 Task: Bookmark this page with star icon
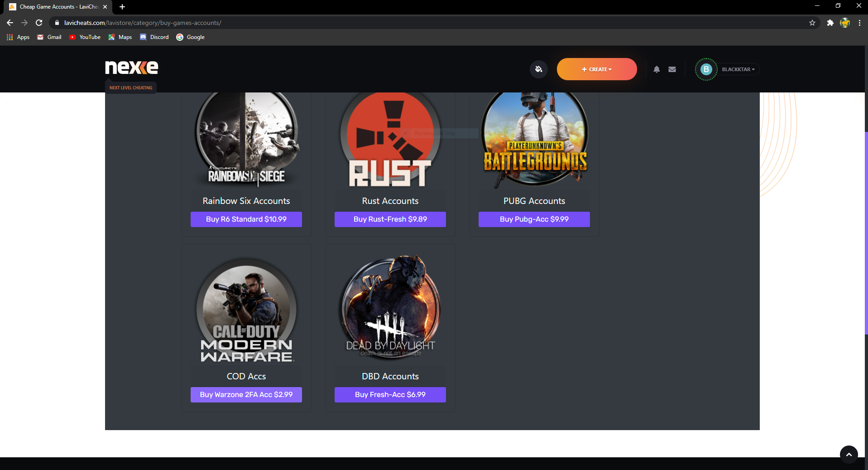[x=812, y=23]
